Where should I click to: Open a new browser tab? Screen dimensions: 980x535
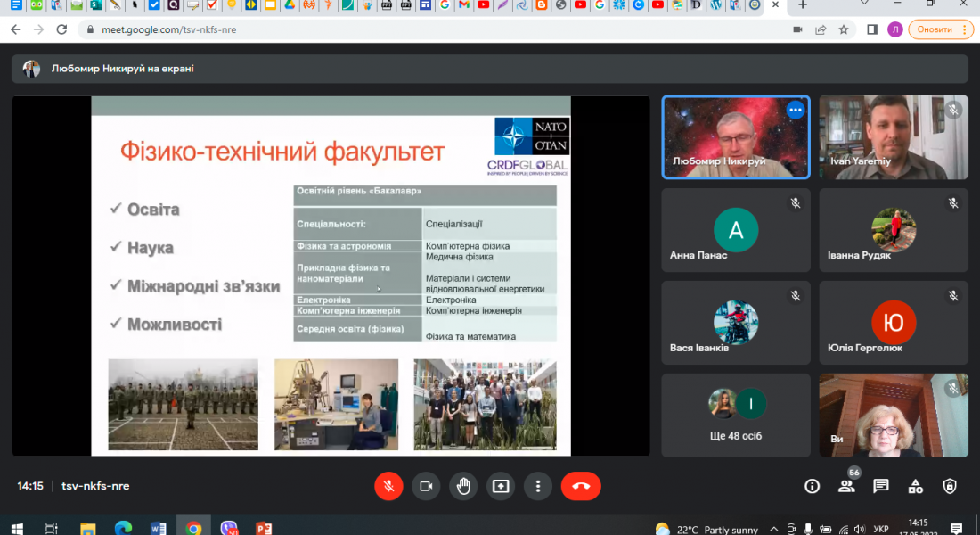[803, 5]
